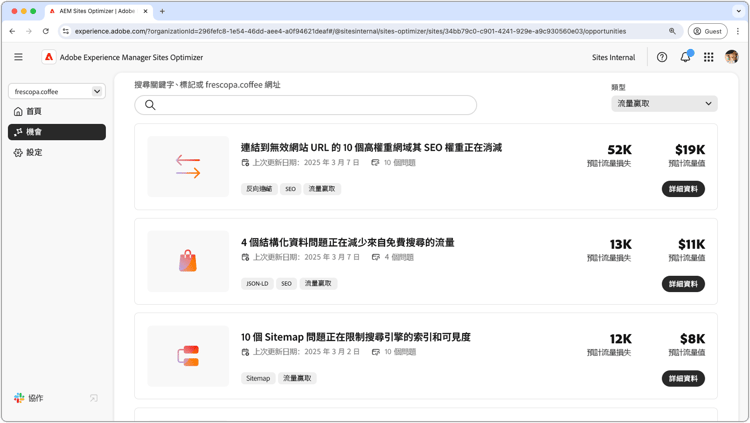Click the browser address bar URL

pyautogui.click(x=350, y=31)
